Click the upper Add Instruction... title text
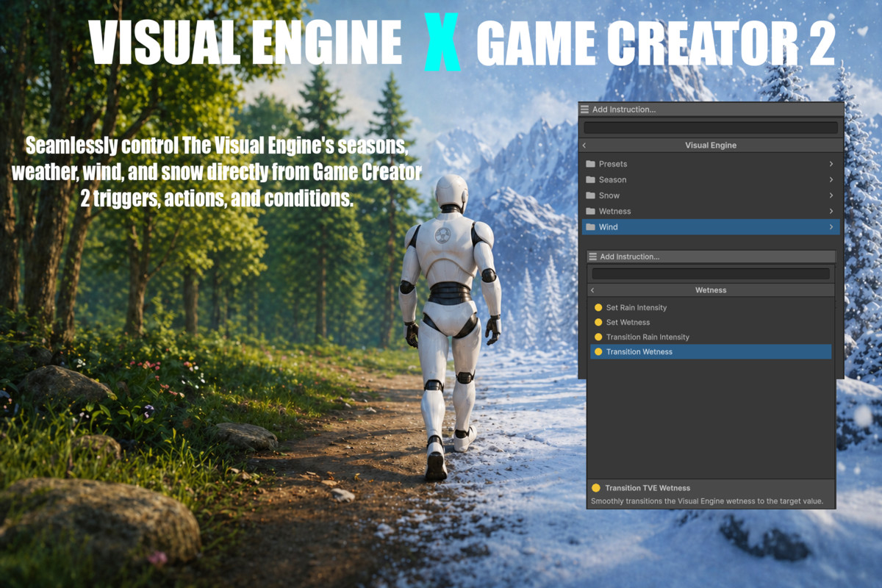882x588 pixels. (x=624, y=110)
